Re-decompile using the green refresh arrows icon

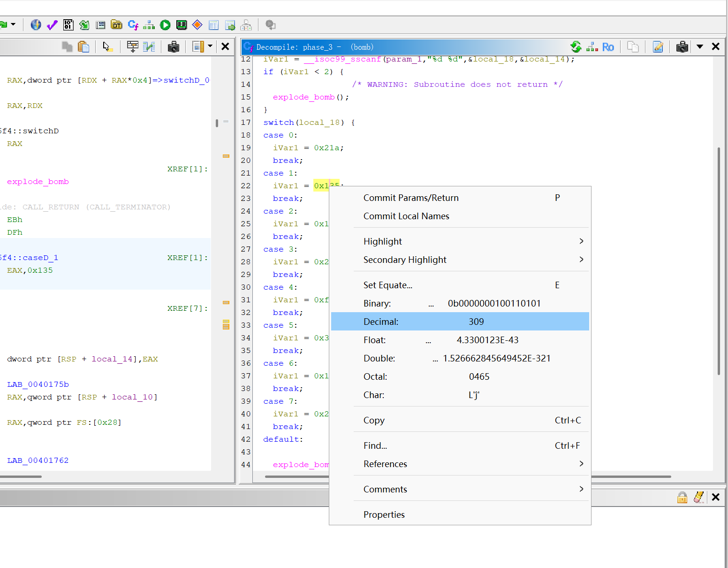[576, 46]
